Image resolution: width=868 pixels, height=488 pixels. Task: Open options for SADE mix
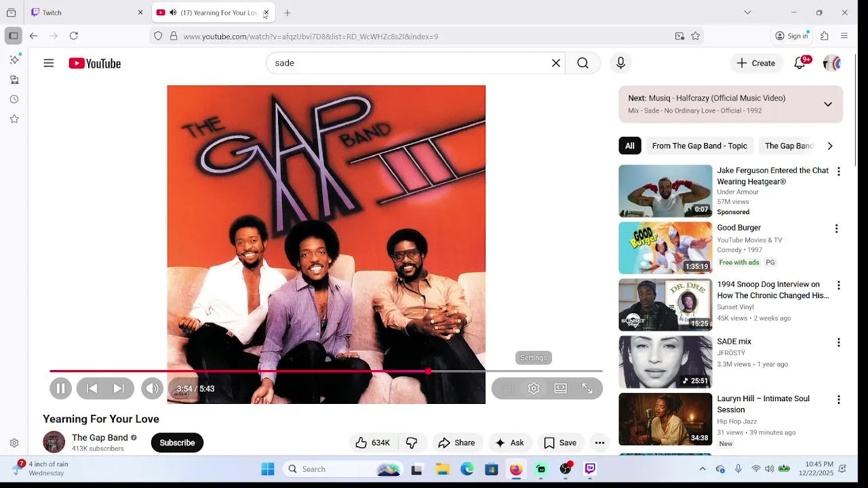tap(838, 342)
